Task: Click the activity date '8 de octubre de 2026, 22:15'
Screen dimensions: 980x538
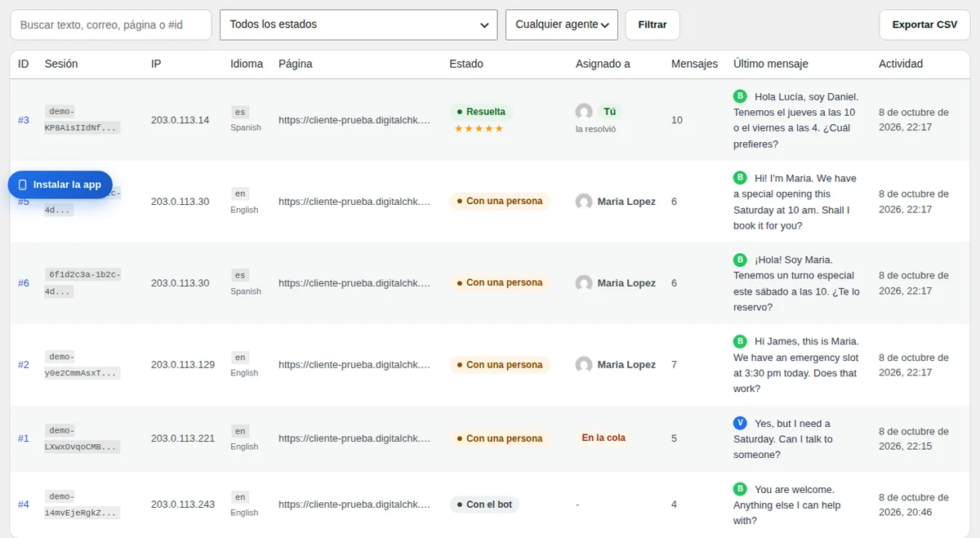Action: tap(914, 438)
